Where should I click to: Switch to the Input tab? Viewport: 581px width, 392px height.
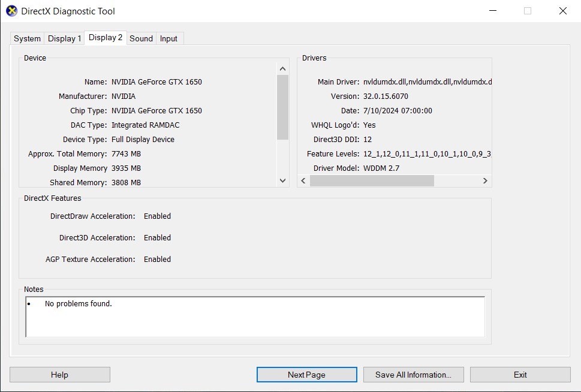[169, 38]
